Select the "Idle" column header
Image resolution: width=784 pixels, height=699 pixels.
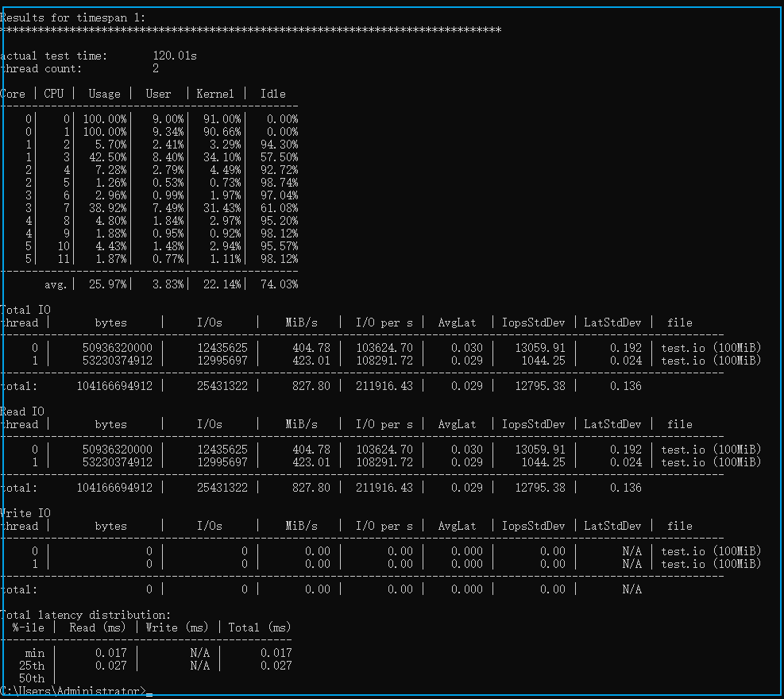tap(272, 94)
